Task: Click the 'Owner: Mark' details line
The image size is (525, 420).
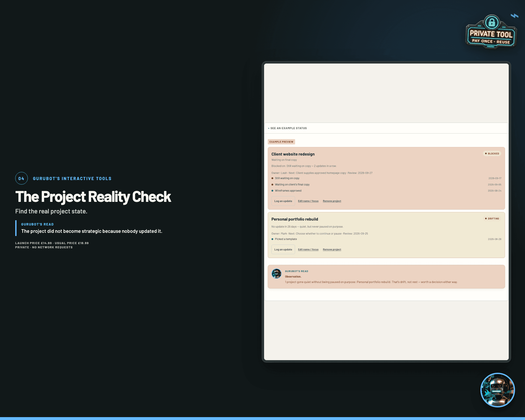Action: [x=320, y=234]
